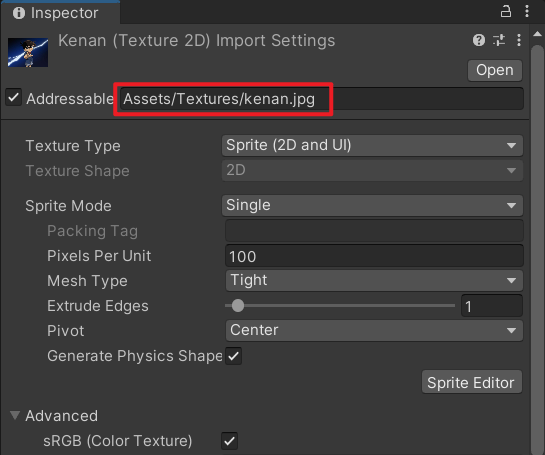Change Mesh Type from Tight
This screenshot has width=545, height=455.
point(374,280)
